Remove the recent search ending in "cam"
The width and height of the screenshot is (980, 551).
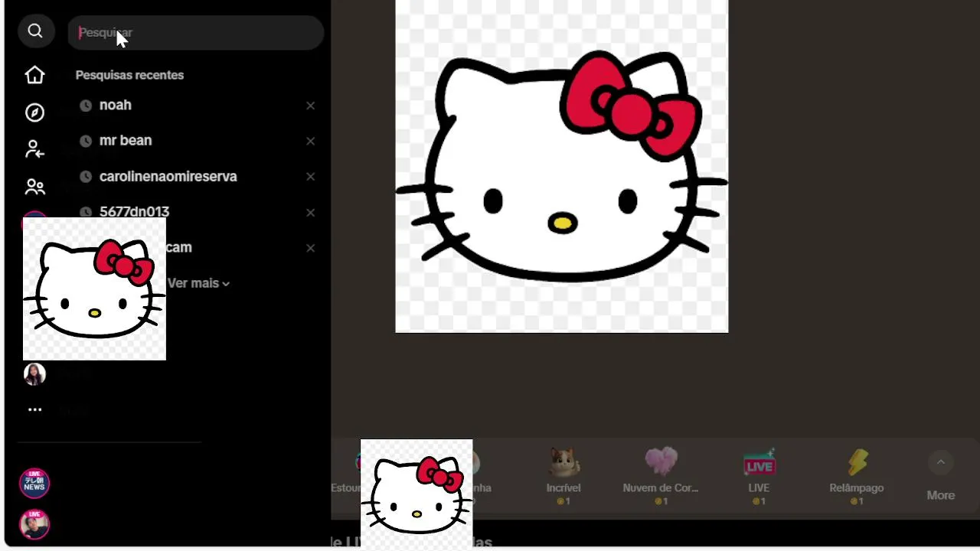[310, 248]
